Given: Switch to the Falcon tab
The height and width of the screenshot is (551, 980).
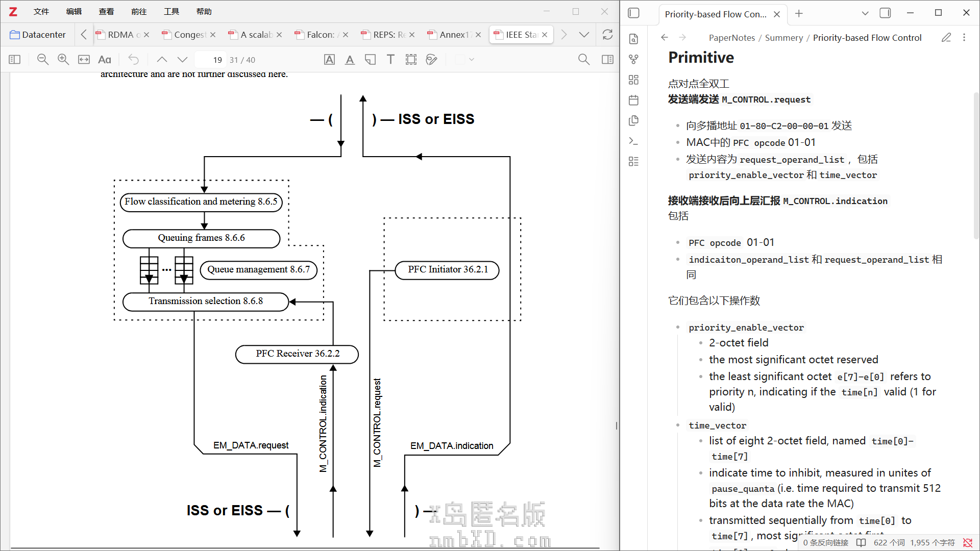Looking at the screenshot, I should pos(321,35).
